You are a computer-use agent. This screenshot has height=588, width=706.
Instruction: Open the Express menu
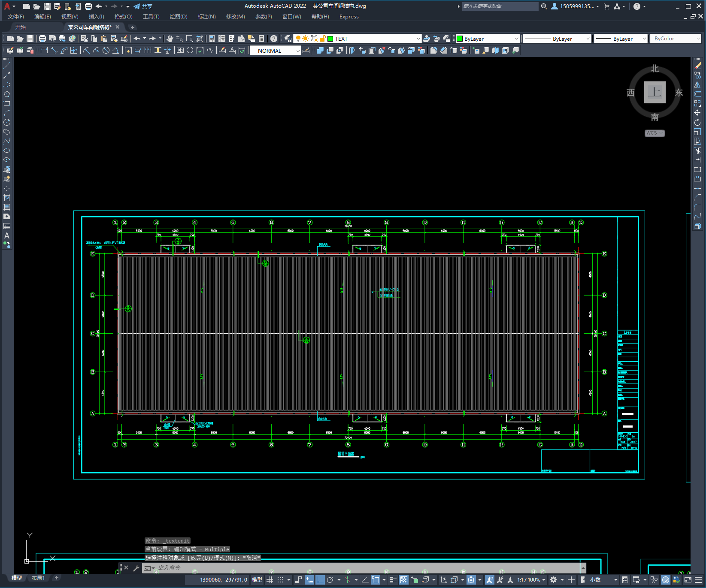pyautogui.click(x=349, y=17)
